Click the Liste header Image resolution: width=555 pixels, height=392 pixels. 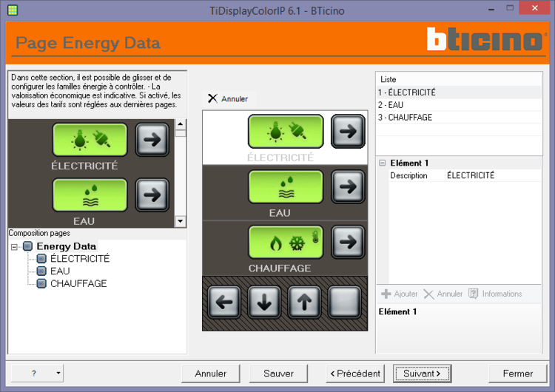click(388, 79)
